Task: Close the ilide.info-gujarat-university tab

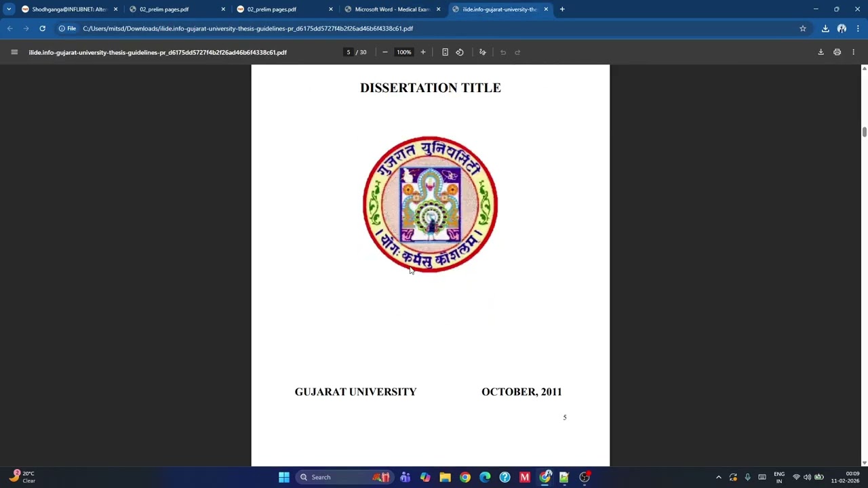Action: (x=546, y=9)
